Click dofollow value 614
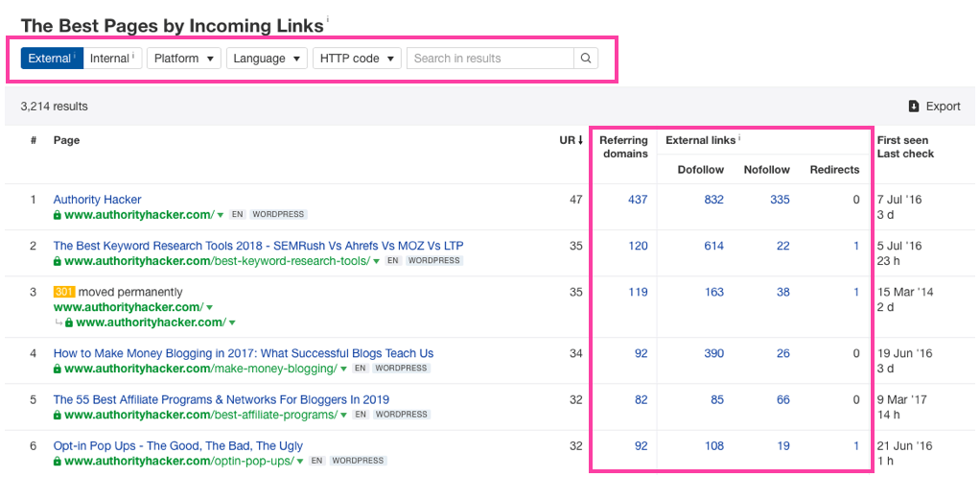Screen dimensions: 980x501 point(713,246)
